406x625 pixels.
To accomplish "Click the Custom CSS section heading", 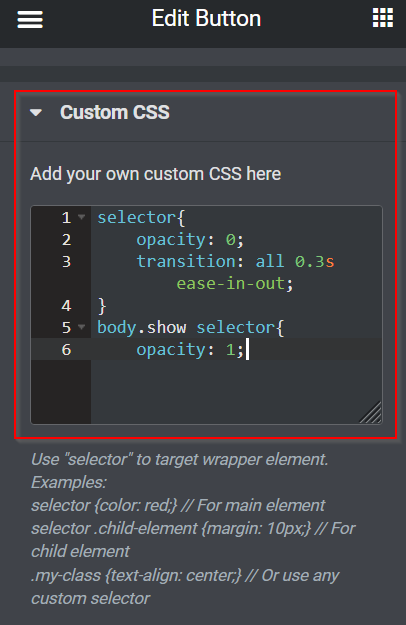I will (x=115, y=112).
